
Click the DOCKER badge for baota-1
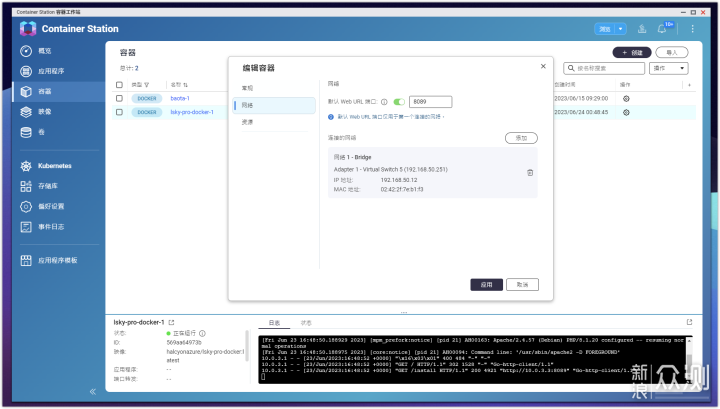pos(147,99)
